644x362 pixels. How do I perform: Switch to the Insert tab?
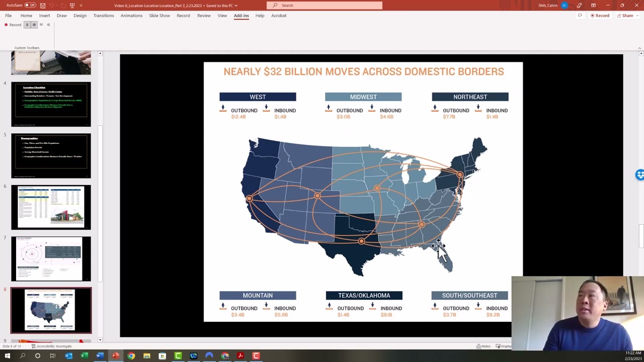pos(45,16)
